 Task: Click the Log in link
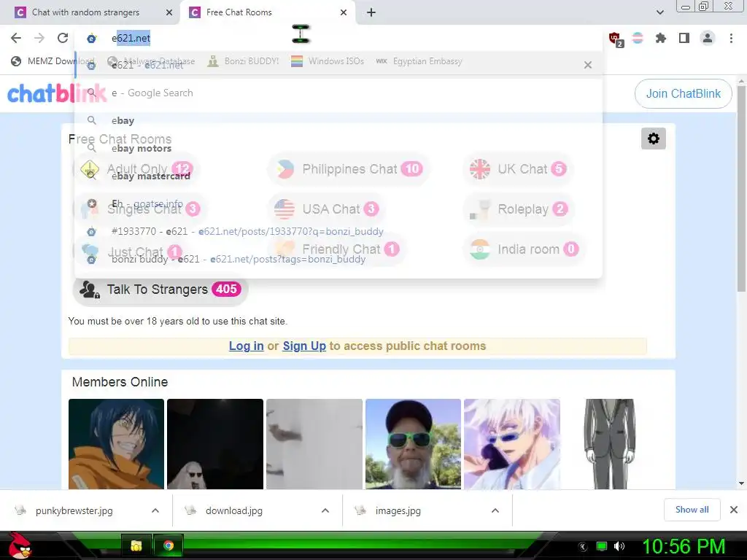[247, 346]
